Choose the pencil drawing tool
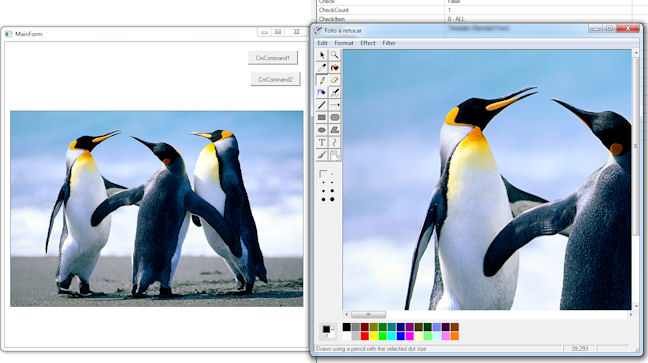Image resolution: width=648 pixels, height=363 pixels. point(322,80)
